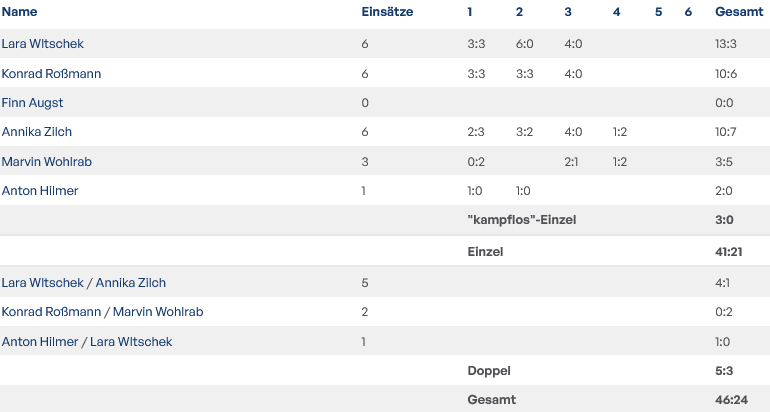Click Anton Hilmer's singles row name
770x412 pixels.
click(40, 191)
